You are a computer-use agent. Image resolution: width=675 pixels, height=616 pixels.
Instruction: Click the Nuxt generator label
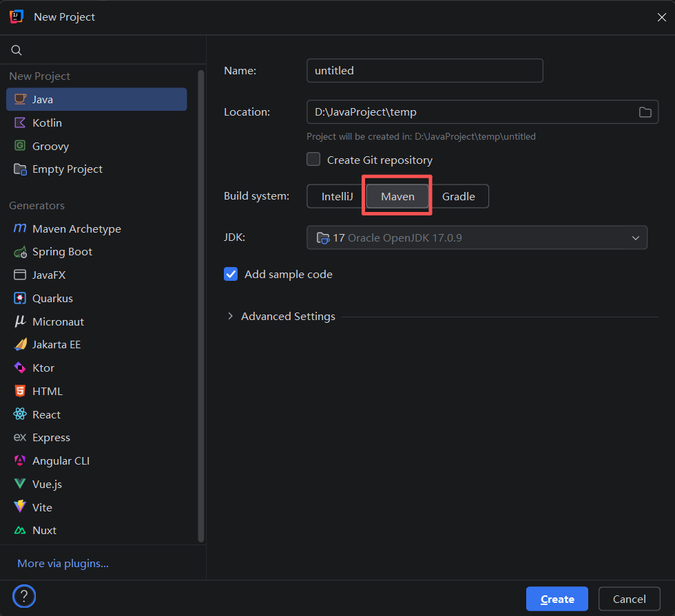pos(44,531)
